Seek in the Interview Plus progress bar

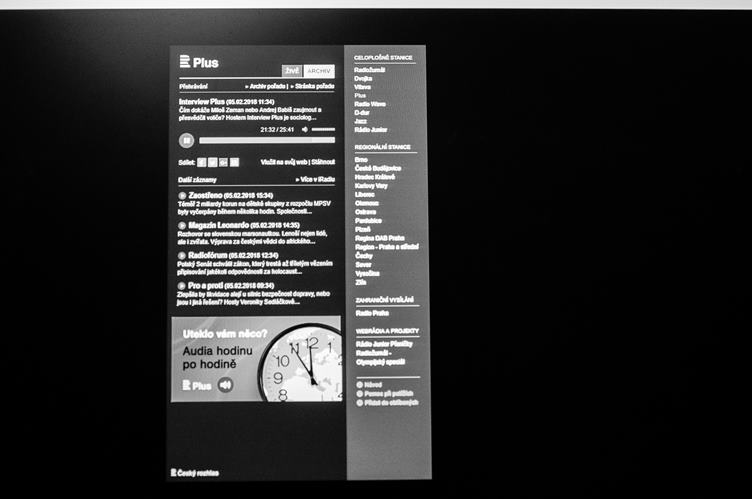point(267,140)
